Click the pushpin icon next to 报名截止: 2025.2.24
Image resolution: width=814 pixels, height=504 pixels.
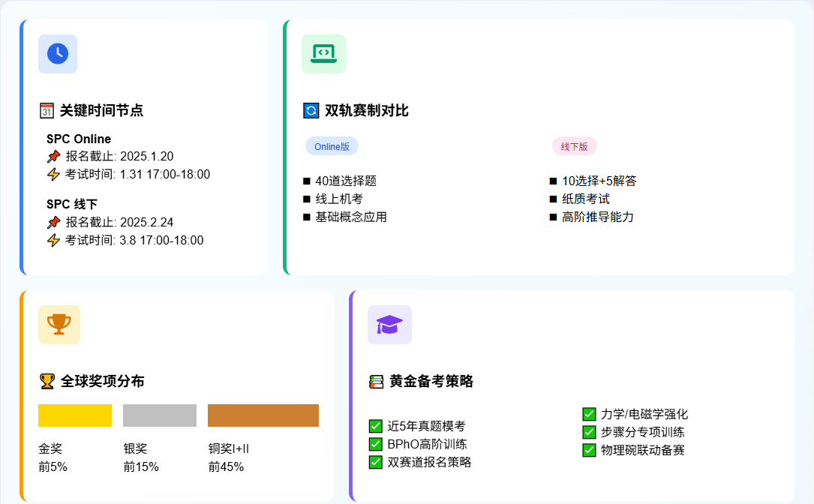tap(53, 222)
